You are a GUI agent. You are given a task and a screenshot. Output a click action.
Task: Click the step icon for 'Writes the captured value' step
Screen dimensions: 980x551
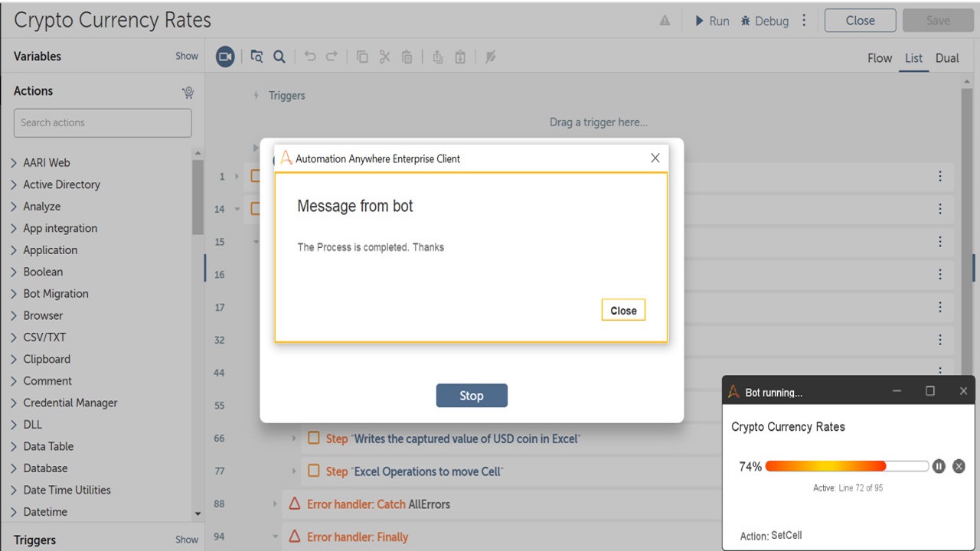314,439
